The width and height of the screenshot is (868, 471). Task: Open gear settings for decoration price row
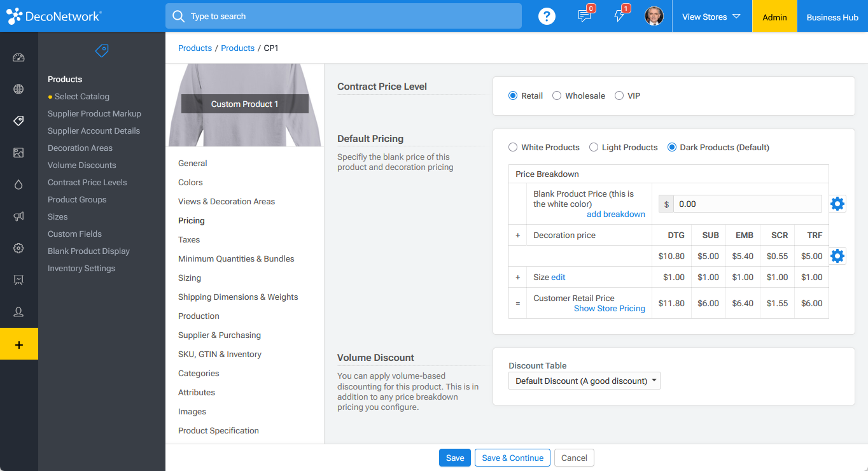tap(837, 256)
